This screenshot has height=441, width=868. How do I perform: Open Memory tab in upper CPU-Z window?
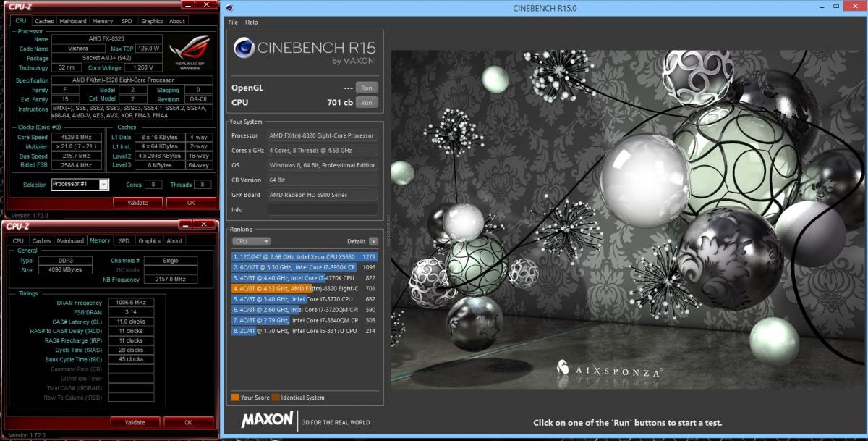point(103,21)
